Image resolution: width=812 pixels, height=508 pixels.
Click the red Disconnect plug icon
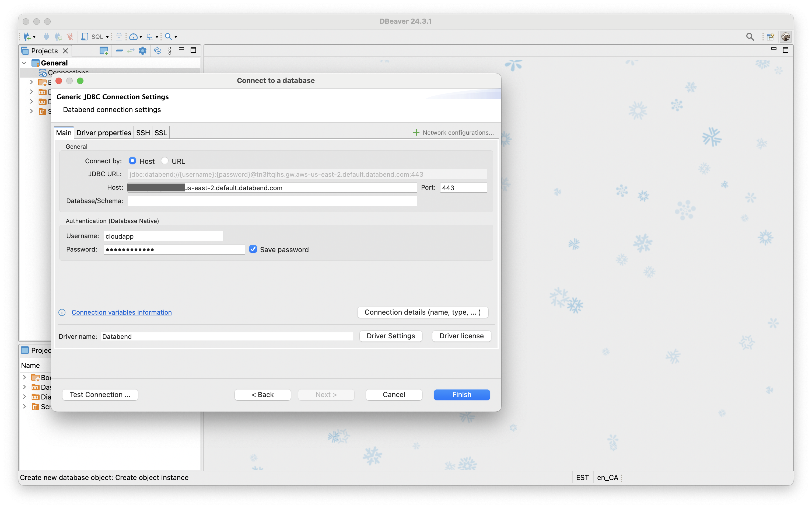(x=70, y=37)
